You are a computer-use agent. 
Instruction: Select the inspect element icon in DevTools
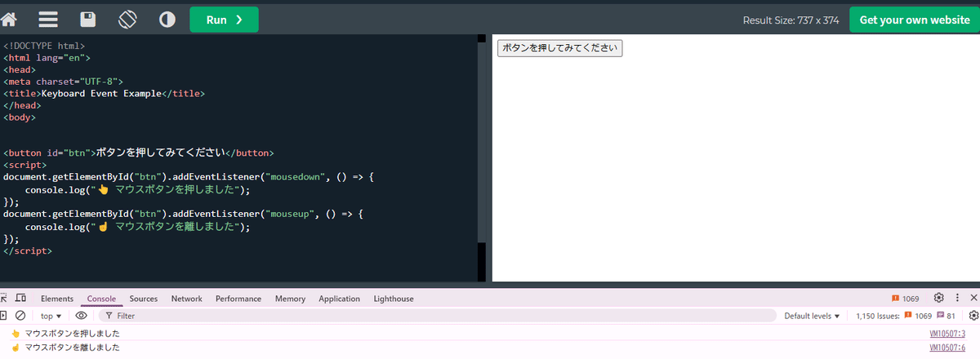(x=5, y=299)
